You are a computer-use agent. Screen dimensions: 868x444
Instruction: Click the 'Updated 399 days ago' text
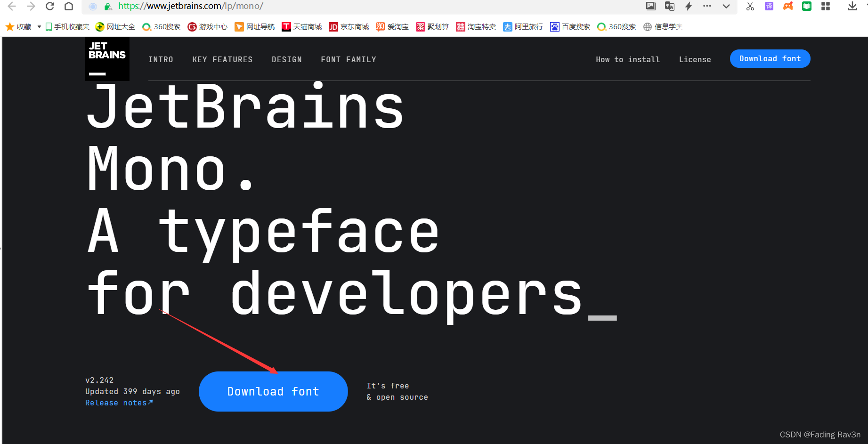[x=132, y=391]
